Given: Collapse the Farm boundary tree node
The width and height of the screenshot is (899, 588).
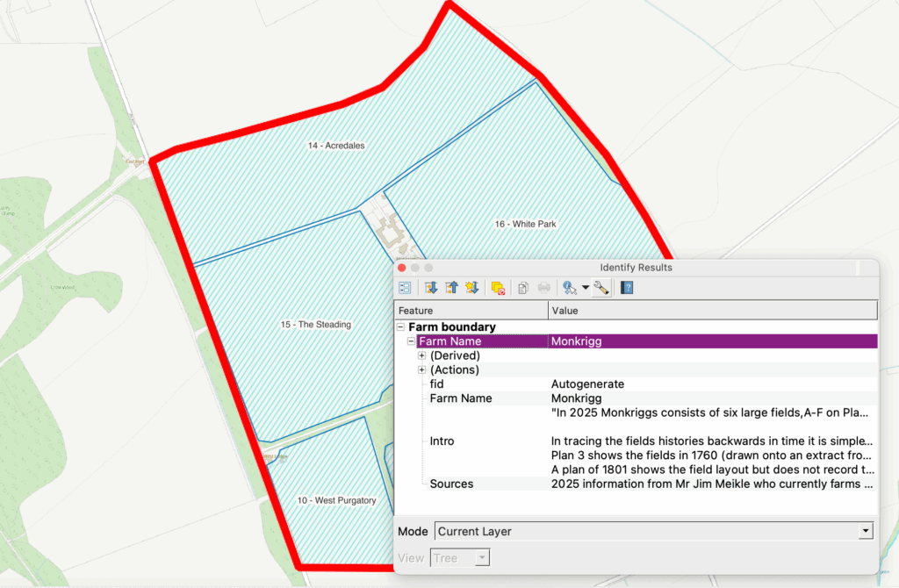Looking at the screenshot, I should click(401, 326).
